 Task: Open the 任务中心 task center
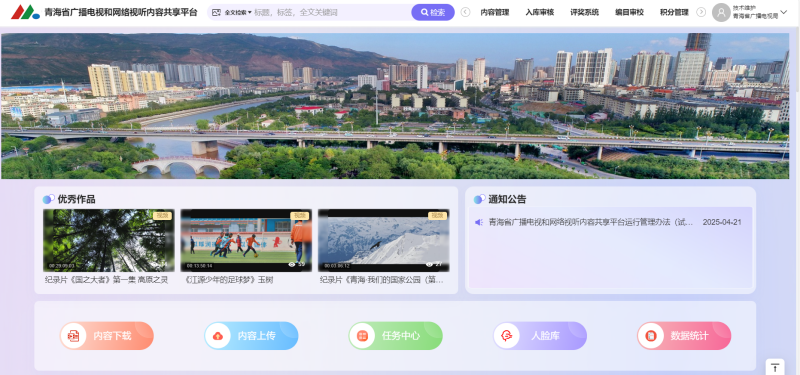(395, 336)
